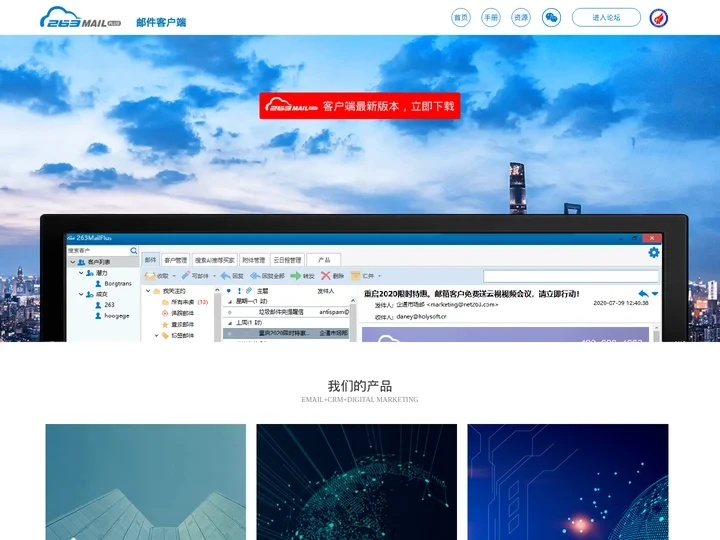
Task: Open the 所有未读 folder
Action: (x=185, y=302)
